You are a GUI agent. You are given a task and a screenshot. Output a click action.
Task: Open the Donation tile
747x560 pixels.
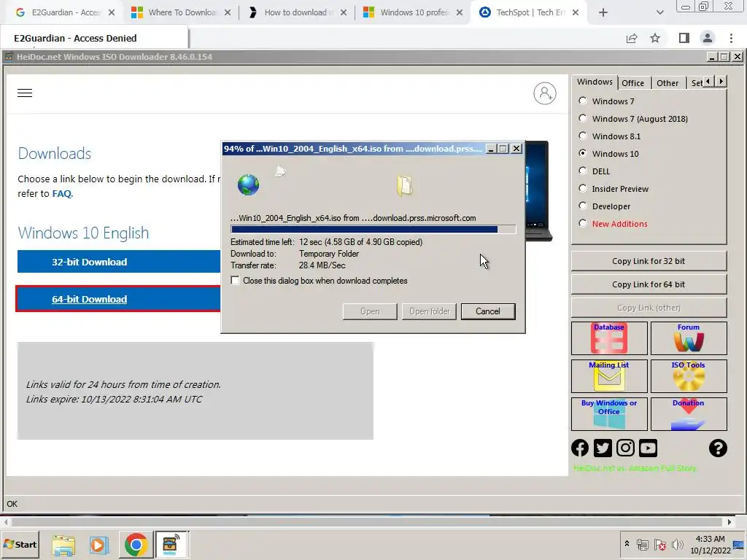coord(689,414)
